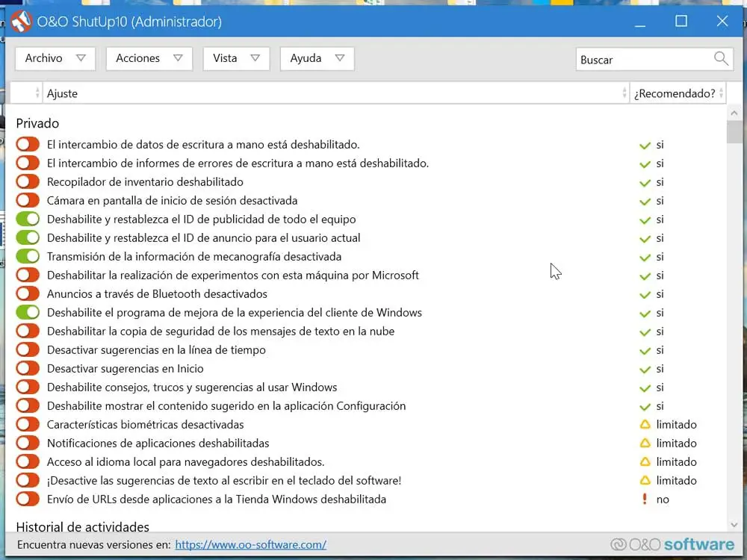Click green checkmark for Desactivar sugerencias en Inicio row
The height and width of the screenshot is (560, 747).
point(645,369)
